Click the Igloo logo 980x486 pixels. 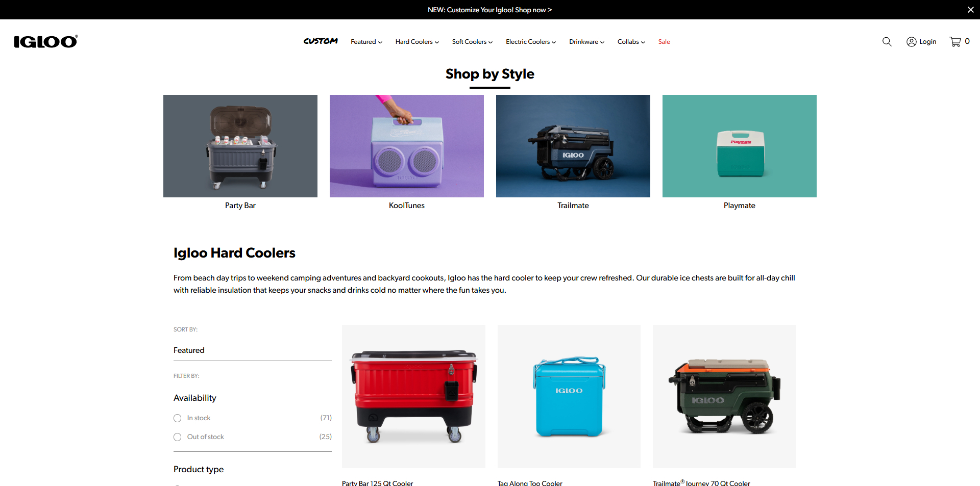(46, 41)
